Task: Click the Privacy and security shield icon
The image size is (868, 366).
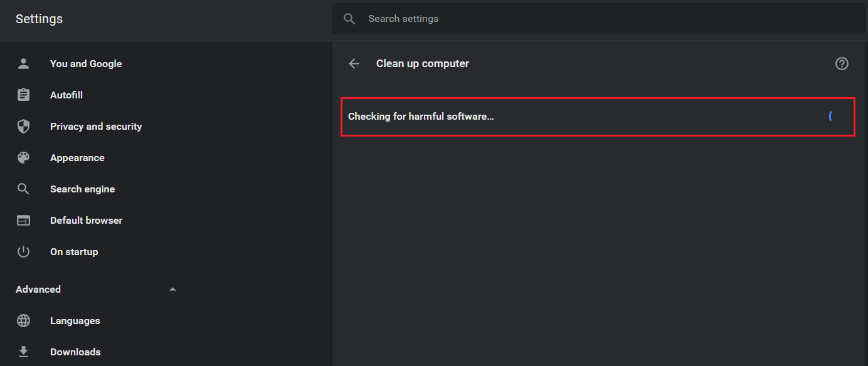Action: (x=23, y=126)
